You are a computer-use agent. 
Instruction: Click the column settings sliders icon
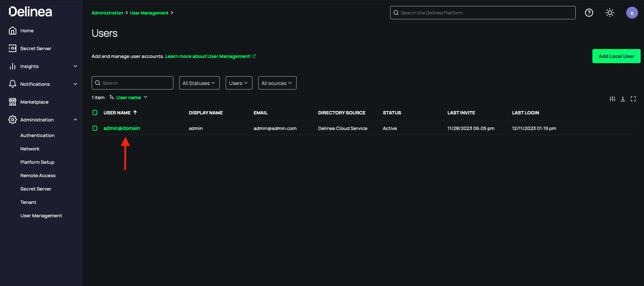tap(612, 99)
